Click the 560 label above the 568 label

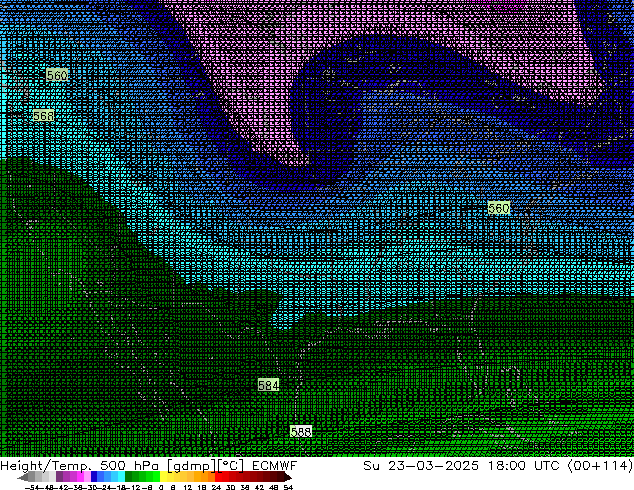(57, 75)
